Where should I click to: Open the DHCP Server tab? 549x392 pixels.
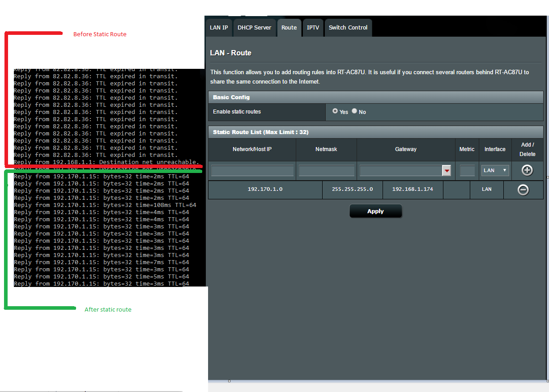254,27
